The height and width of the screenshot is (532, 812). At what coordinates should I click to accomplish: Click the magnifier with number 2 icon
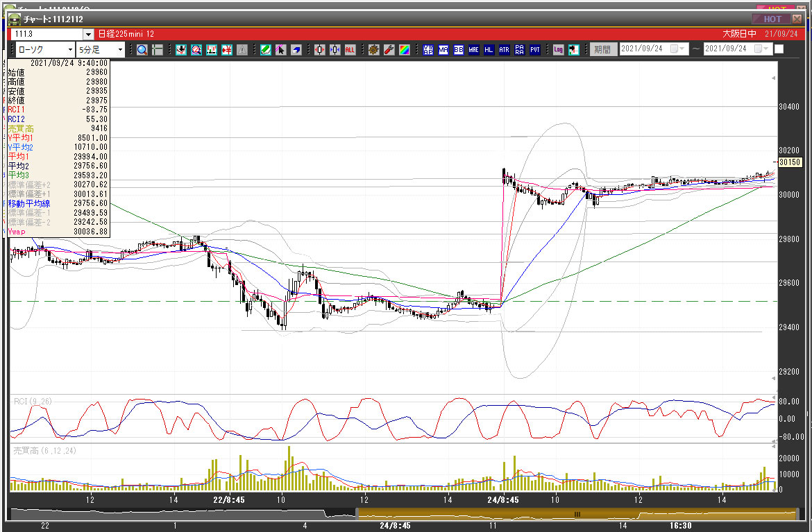pos(196,50)
